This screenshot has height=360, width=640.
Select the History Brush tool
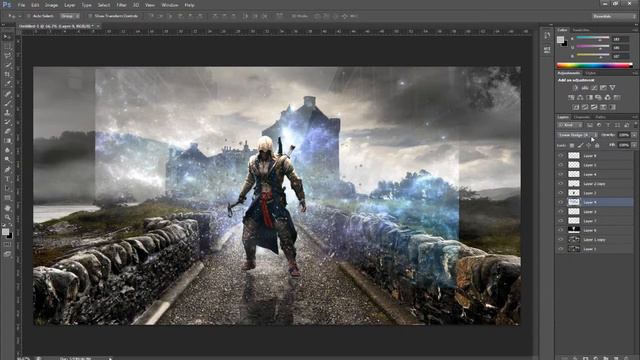click(7, 122)
